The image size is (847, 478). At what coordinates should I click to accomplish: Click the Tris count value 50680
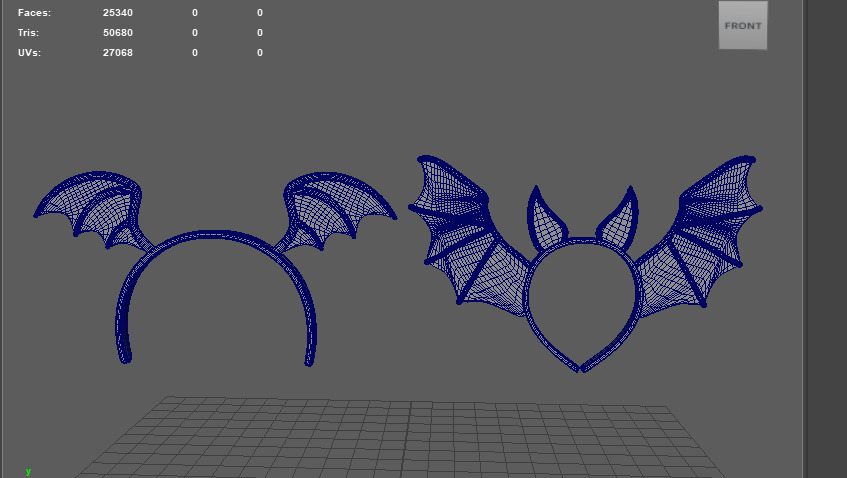tap(118, 32)
